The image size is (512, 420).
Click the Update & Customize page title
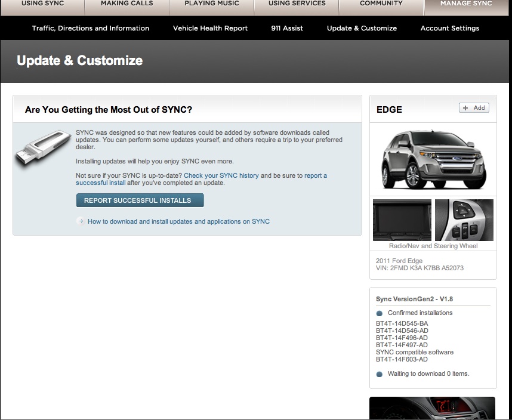pyautogui.click(x=80, y=60)
